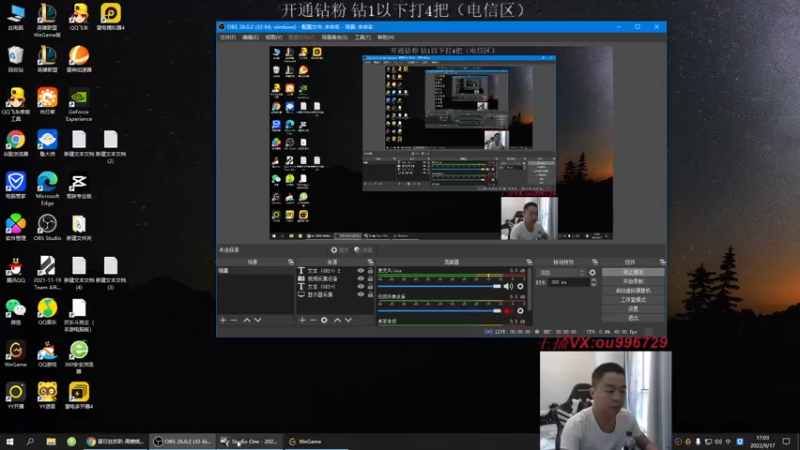Open WeGame desktop shortcut
Screen dimensions: 800x450
(15, 354)
